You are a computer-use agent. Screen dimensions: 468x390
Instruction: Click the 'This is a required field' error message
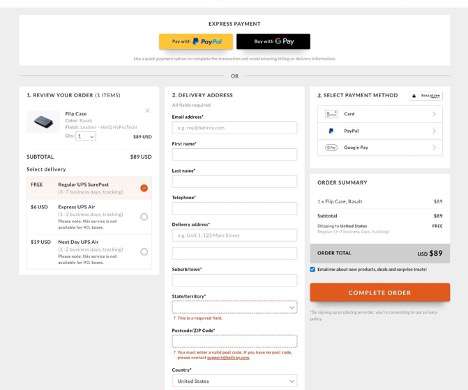coord(199,318)
